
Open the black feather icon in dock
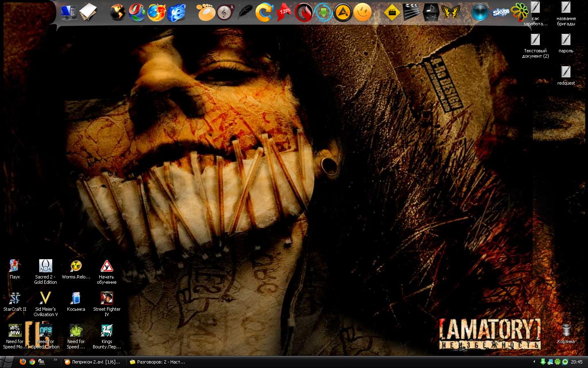pyautogui.click(x=245, y=12)
